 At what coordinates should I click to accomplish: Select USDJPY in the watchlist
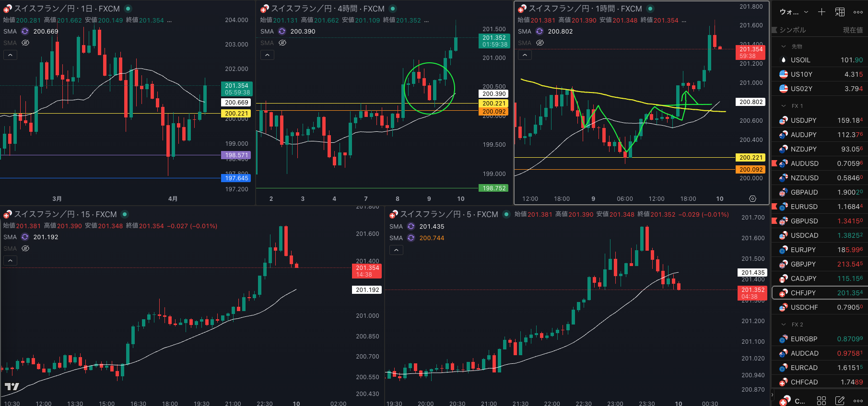803,120
